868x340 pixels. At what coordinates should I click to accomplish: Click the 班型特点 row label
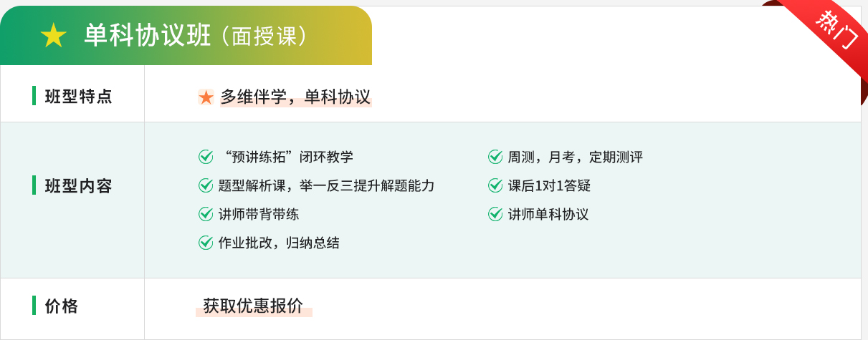[x=79, y=97]
